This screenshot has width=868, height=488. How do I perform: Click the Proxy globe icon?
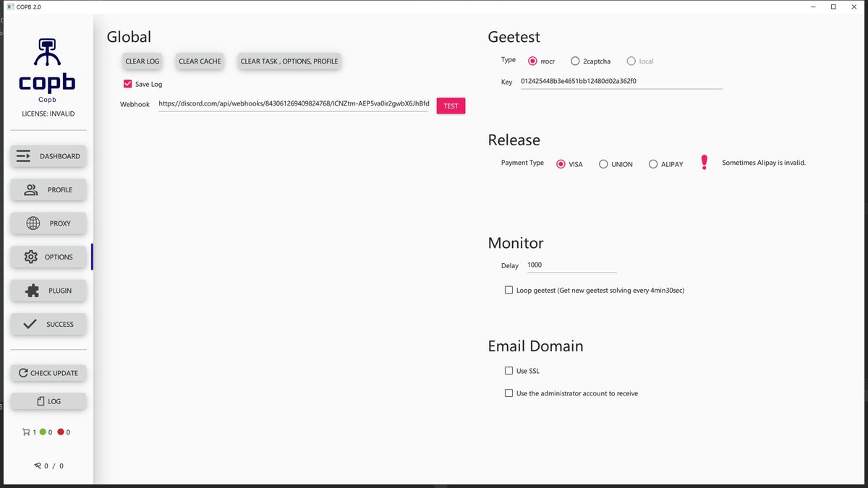33,223
